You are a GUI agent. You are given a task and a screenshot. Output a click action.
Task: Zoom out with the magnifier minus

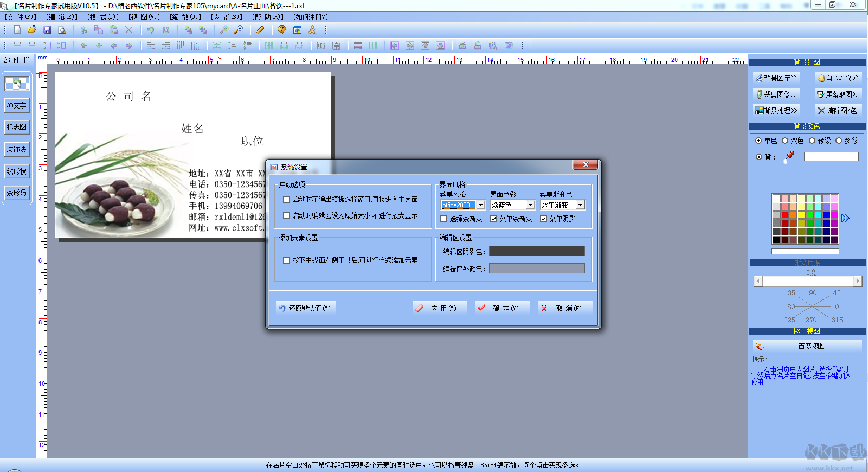[x=239, y=30]
